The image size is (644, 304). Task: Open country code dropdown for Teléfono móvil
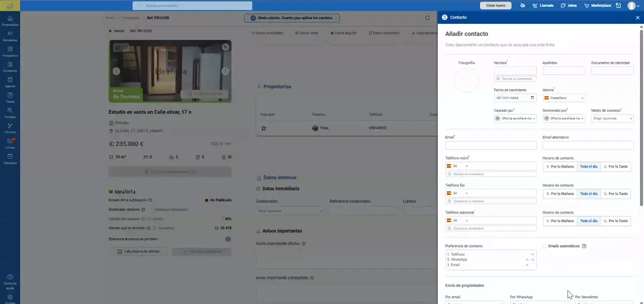(457, 166)
